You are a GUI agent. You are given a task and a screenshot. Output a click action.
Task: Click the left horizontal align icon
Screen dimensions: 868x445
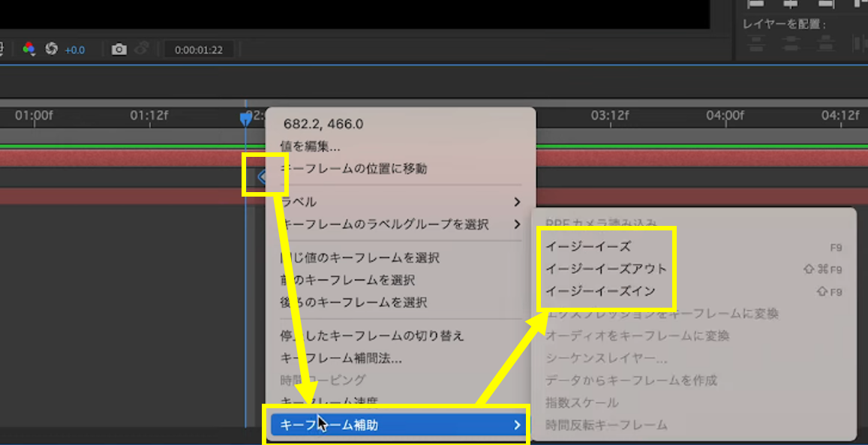[x=755, y=5]
